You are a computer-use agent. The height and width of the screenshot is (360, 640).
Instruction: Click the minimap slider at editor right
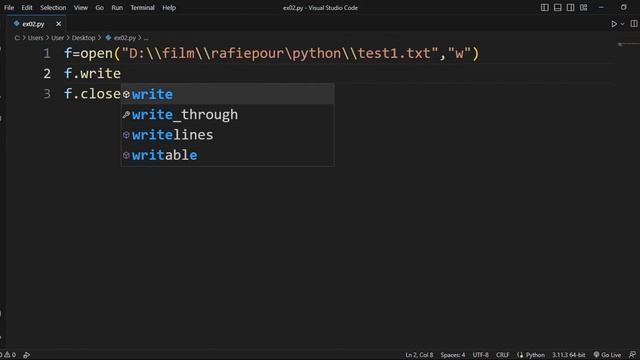click(629, 44)
